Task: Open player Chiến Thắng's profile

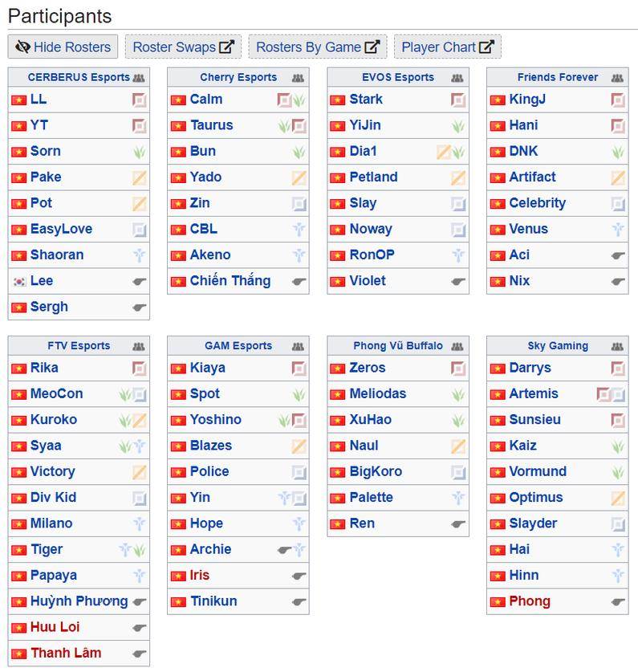Action: coord(230,281)
